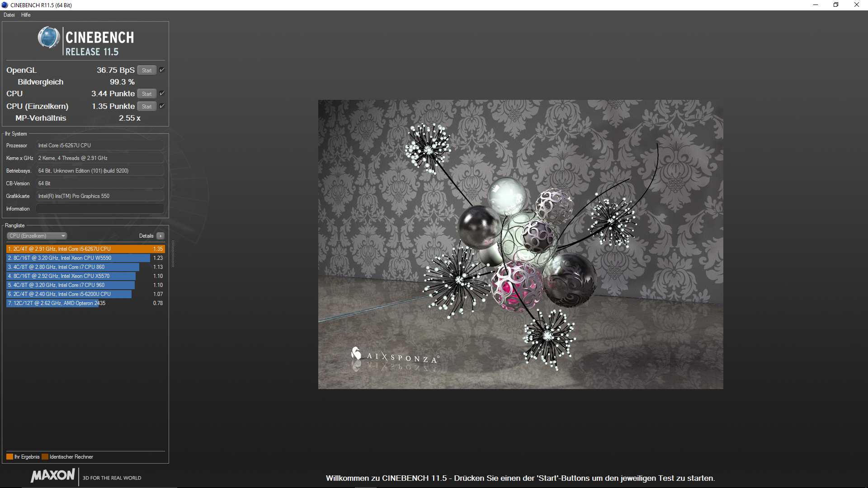This screenshot has width=868, height=488.
Task: Restore down the Cinebench window
Action: pos(836,5)
